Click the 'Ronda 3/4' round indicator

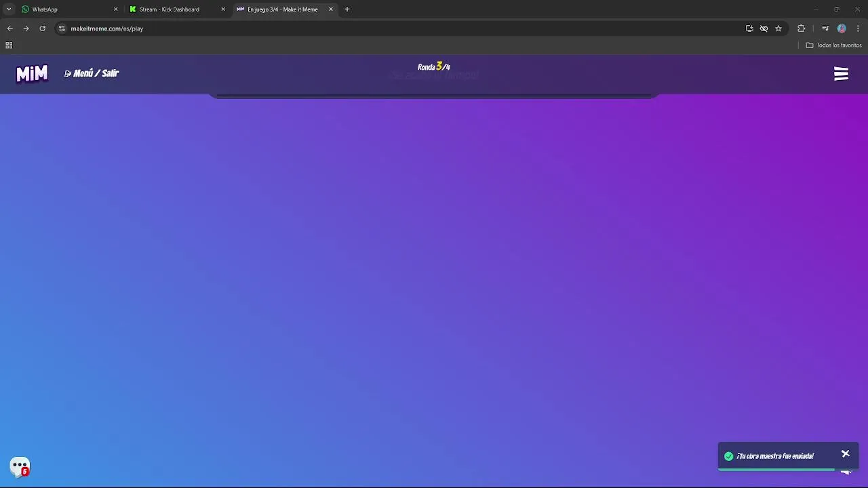tap(434, 66)
